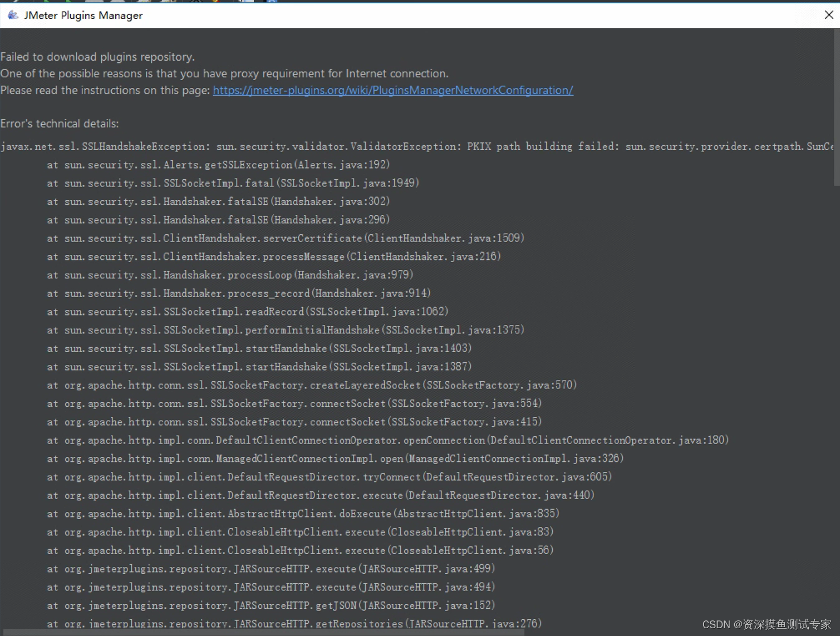Click the Handshaker.processLoop line
The height and width of the screenshot is (636, 840).
(x=230, y=275)
